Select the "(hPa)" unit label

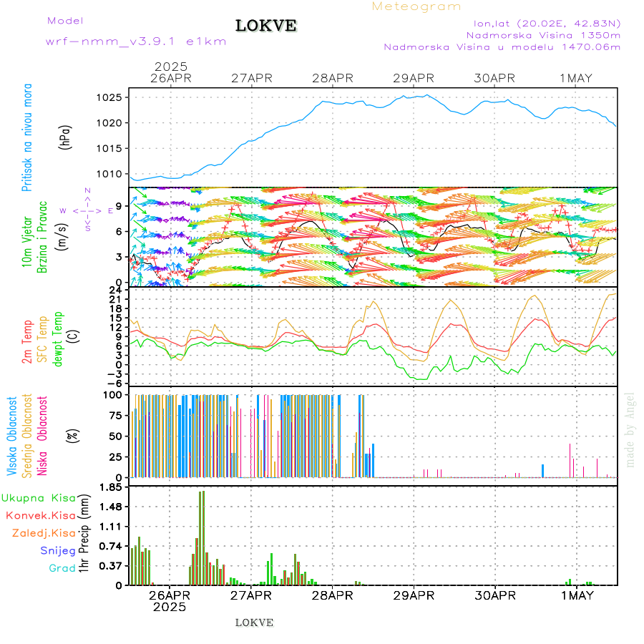[65, 137]
